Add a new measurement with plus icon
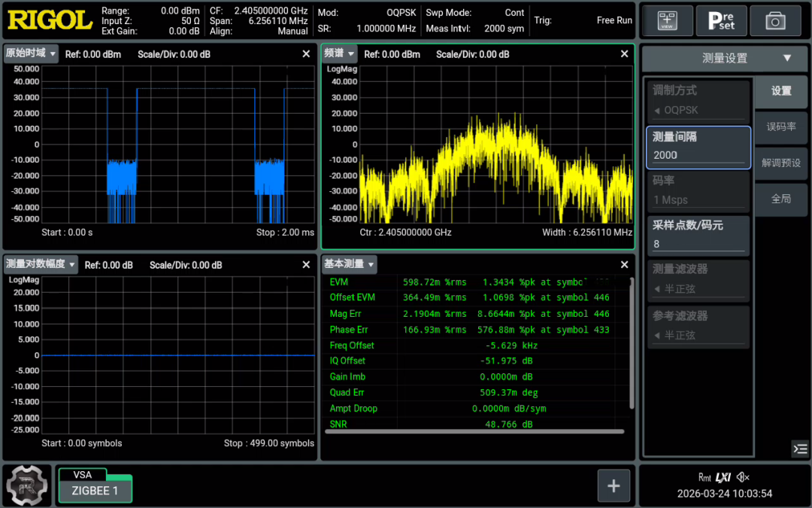 (x=614, y=485)
